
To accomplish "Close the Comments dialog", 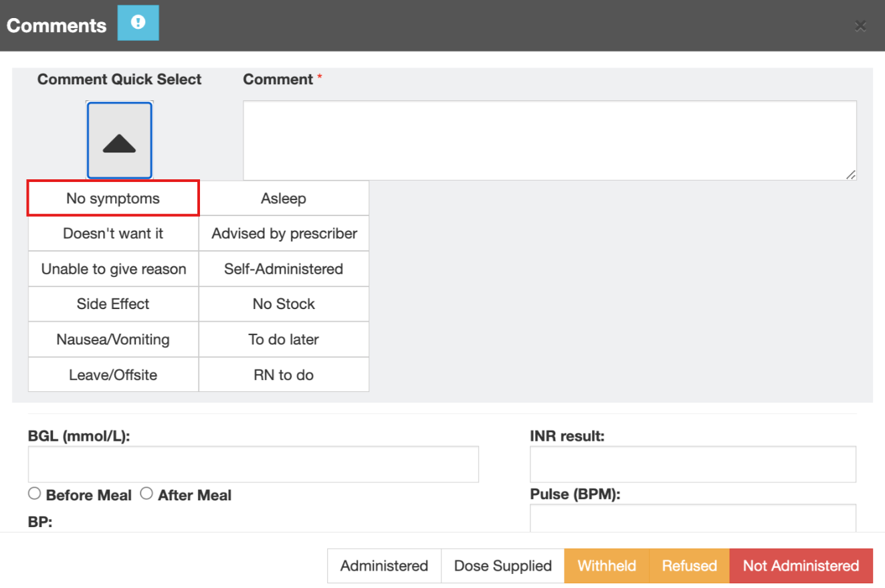I will point(860,26).
